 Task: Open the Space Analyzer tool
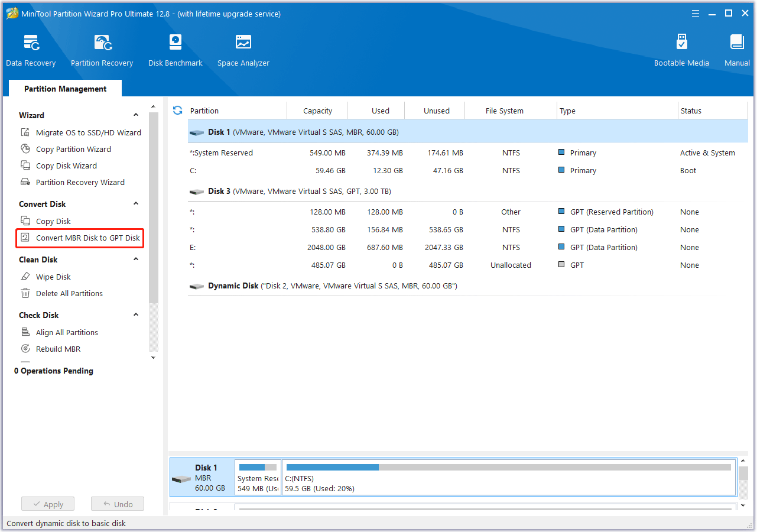[243, 51]
